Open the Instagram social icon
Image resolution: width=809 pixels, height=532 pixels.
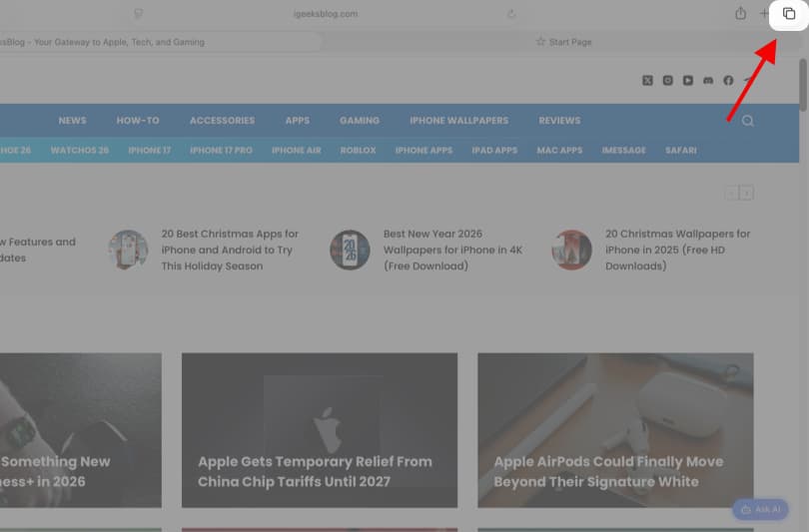point(667,81)
